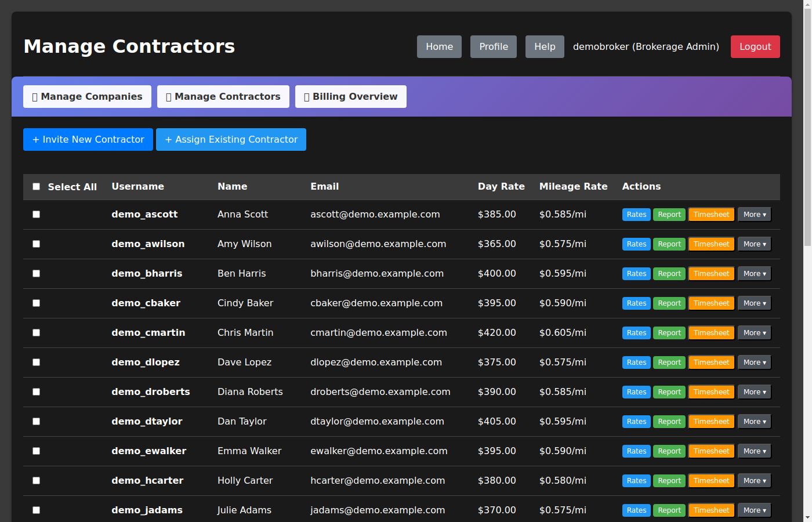
Task: View Report for Dave Lopez
Action: (669, 362)
